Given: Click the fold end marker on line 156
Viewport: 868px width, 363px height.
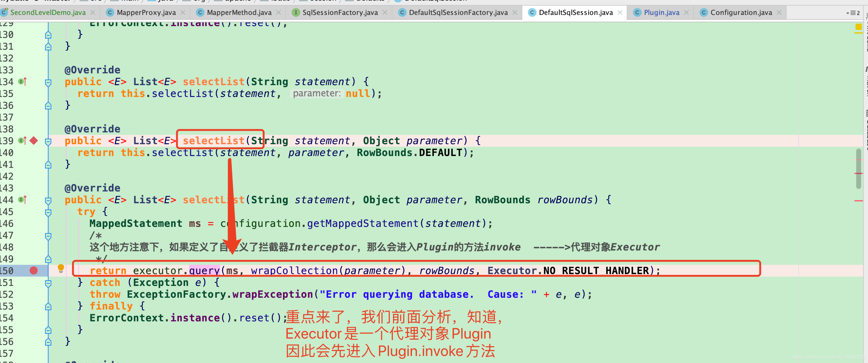Looking at the screenshot, I should (x=48, y=342).
